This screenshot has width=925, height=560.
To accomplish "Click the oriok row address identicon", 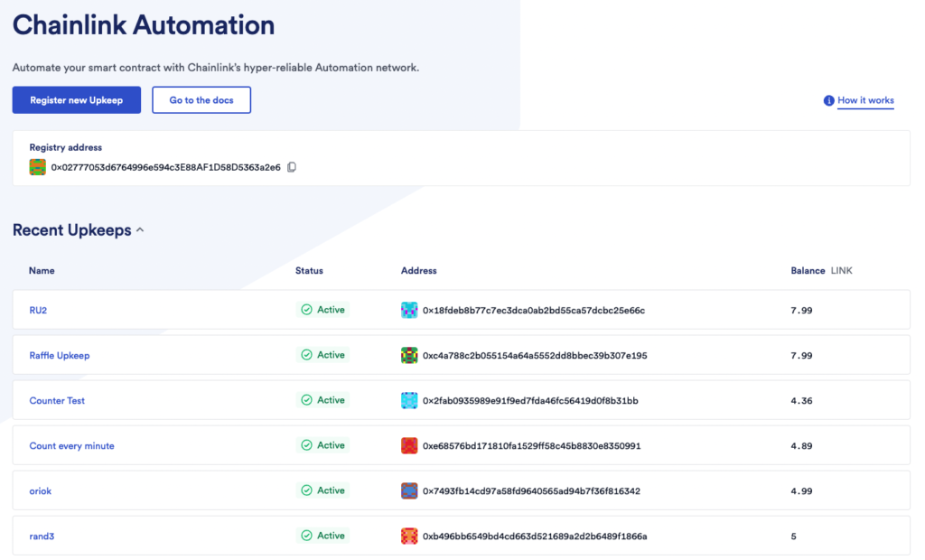I will 409,490.
